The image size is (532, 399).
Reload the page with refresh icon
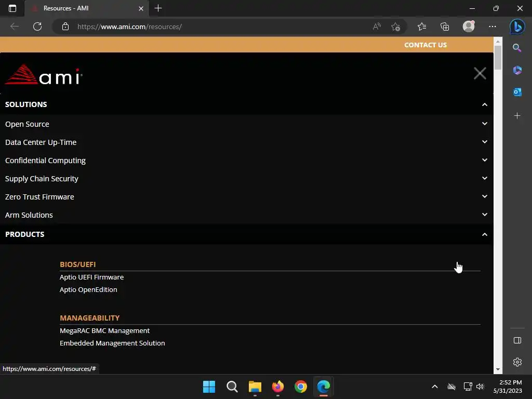[x=37, y=26]
